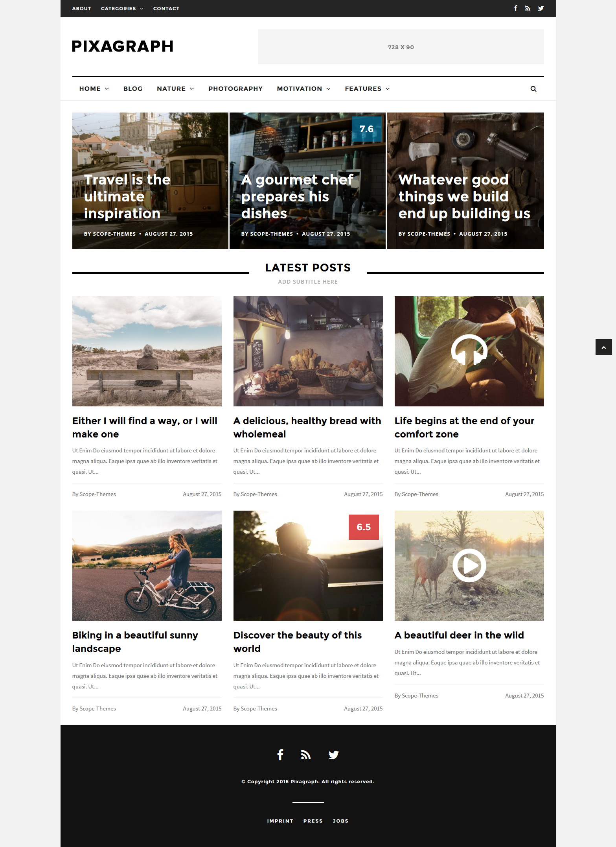The height and width of the screenshot is (847, 616).
Task: Click the 6.5 review score badge
Action: click(x=364, y=527)
